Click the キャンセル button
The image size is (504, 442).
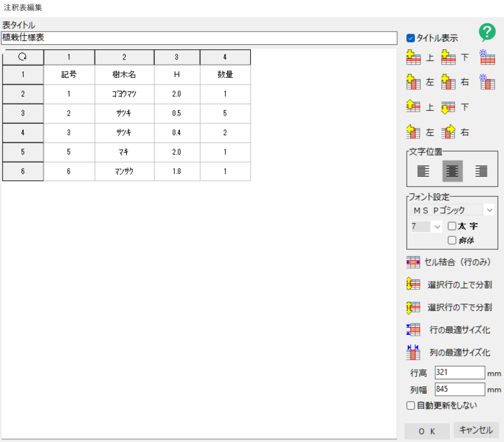pos(476,430)
